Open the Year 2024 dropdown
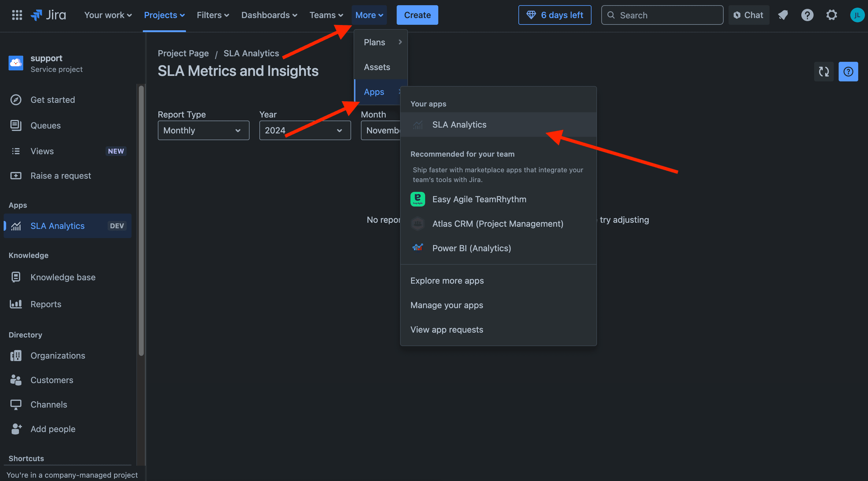The image size is (868, 481). pyautogui.click(x=305, y=130)
